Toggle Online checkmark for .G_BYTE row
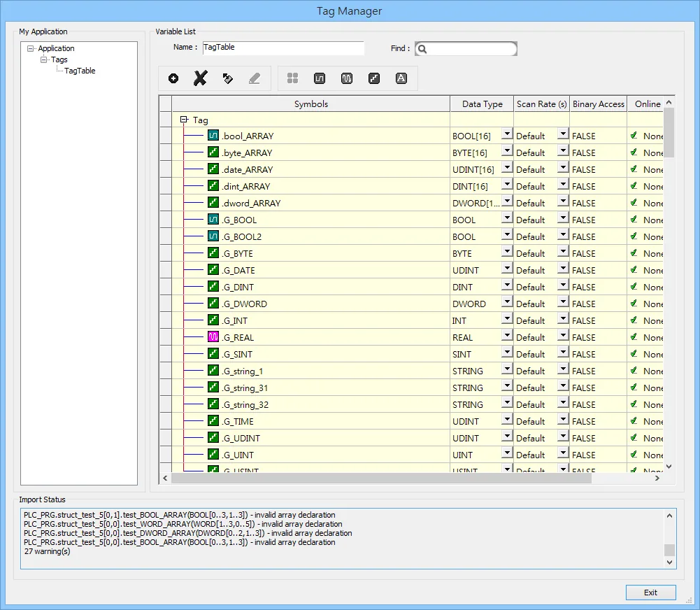This screenshot has width=700, height=610. [x=634, y=253]
